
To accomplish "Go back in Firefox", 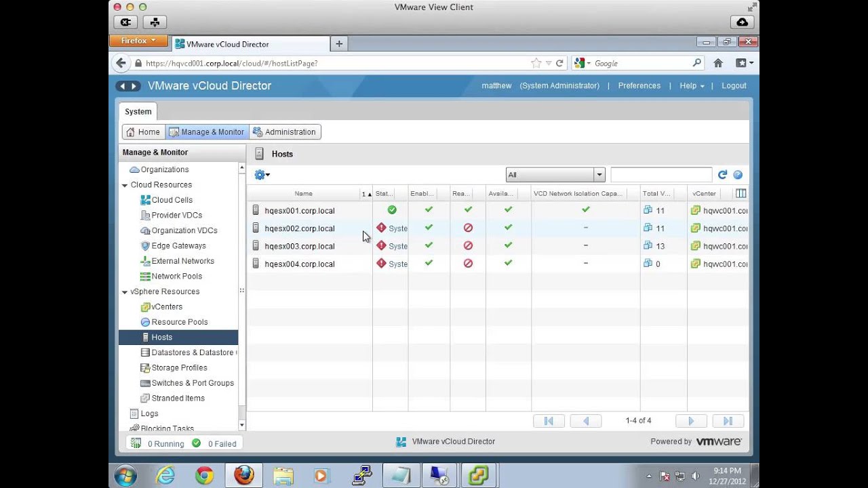I will (x=121, y=63).
